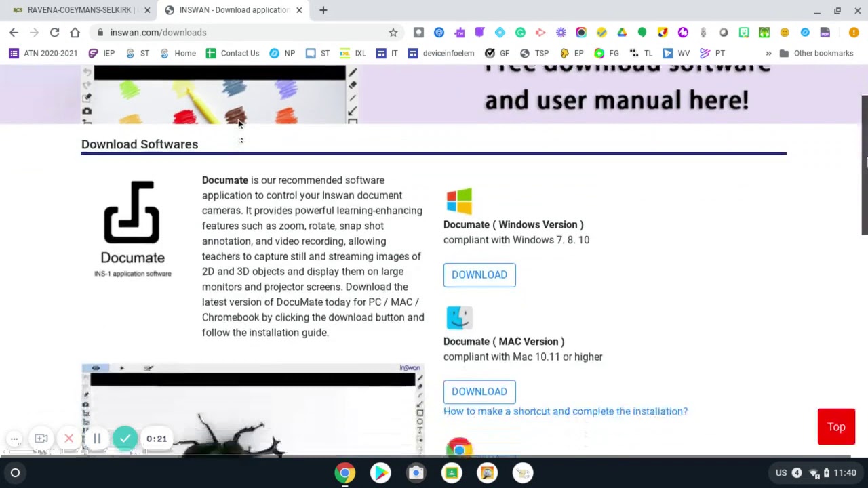Open the TSP bookmark

coord(534,53)
